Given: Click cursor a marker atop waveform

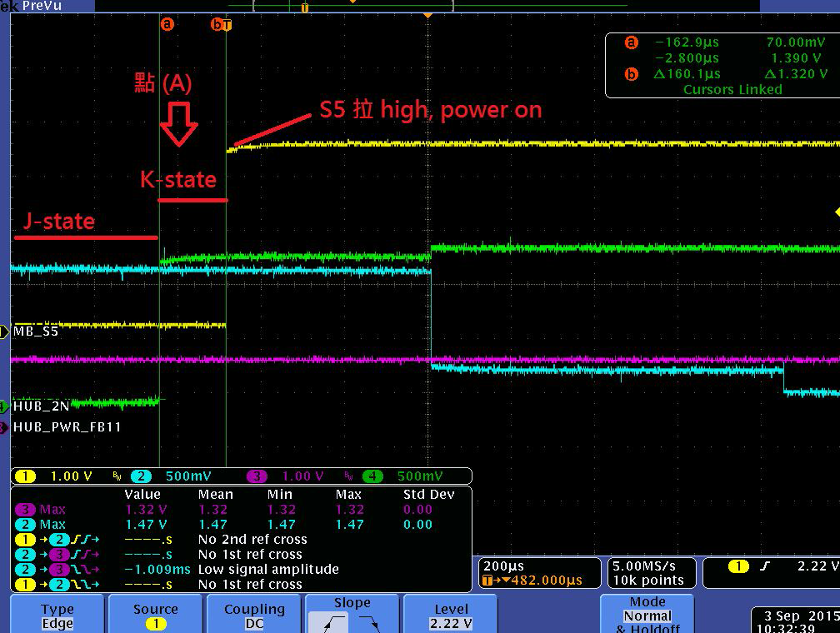Looking at the screenshot, I should (167, 24).
